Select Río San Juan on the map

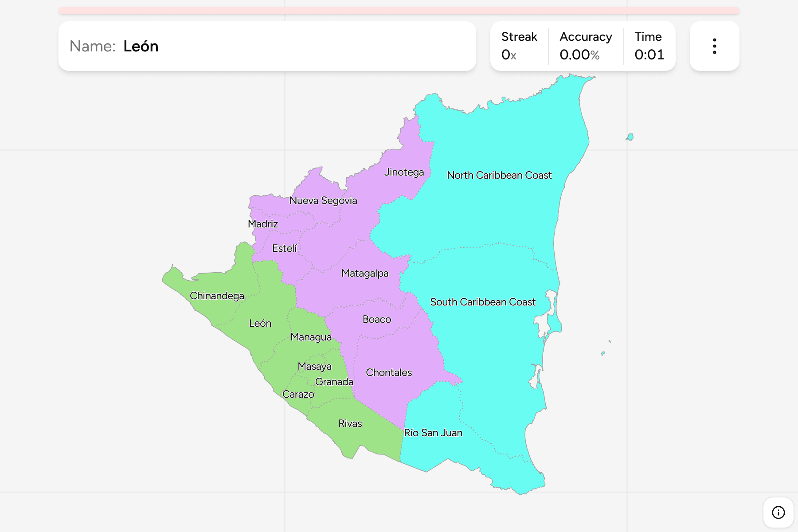(x=433, y=433)
